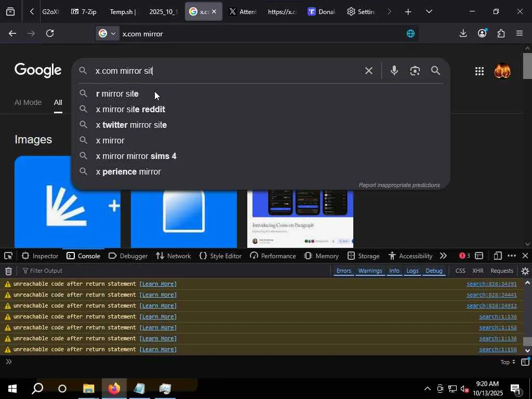Choose suggestion 'x twitter mirror site'

[x=261, y=125]
